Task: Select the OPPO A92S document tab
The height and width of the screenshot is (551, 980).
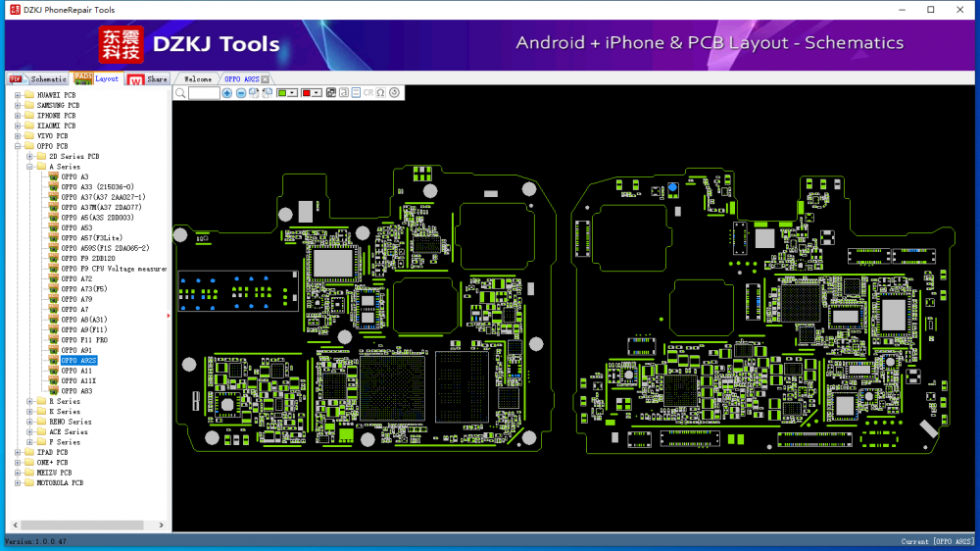Action: (x=242, y=79)
